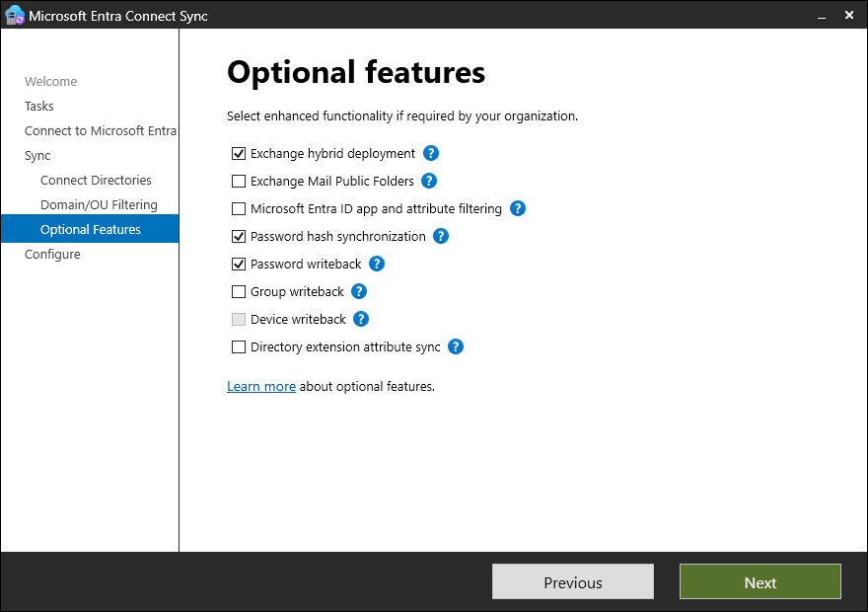Disable Password hash synchronization checkbox
The width and height of the screenshot is (868, 612).
point(239,237)
